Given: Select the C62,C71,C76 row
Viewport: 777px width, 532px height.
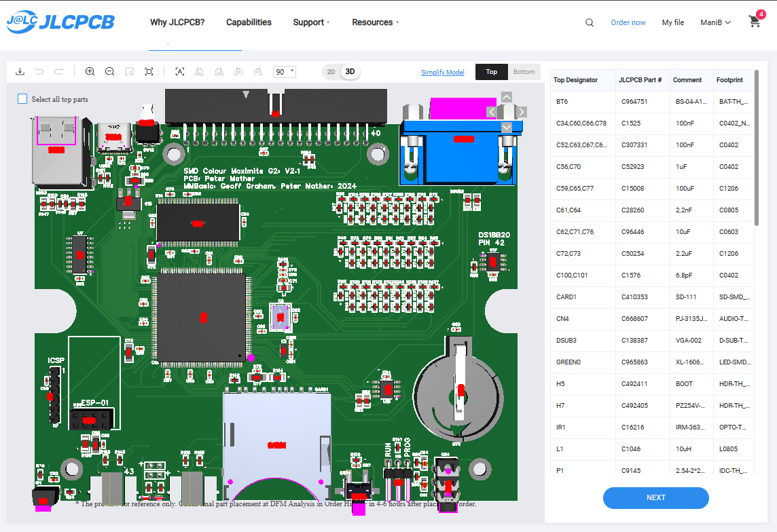Looking at the screenshot, I should tap(652, 232).
